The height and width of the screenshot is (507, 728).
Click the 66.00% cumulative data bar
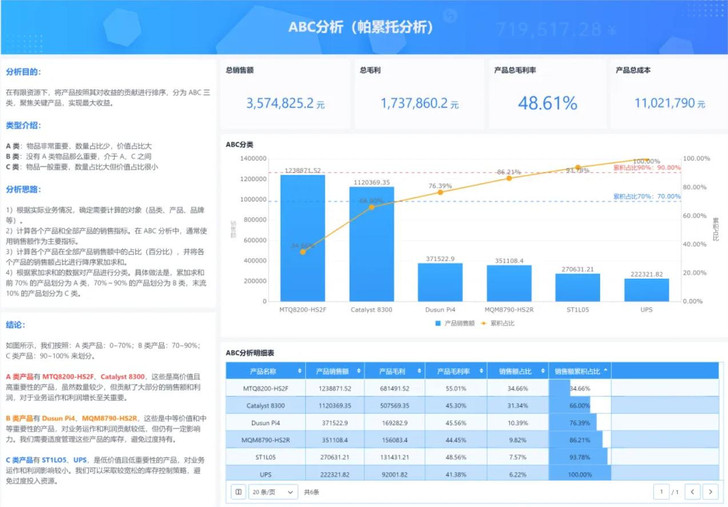tap(570, 405)
